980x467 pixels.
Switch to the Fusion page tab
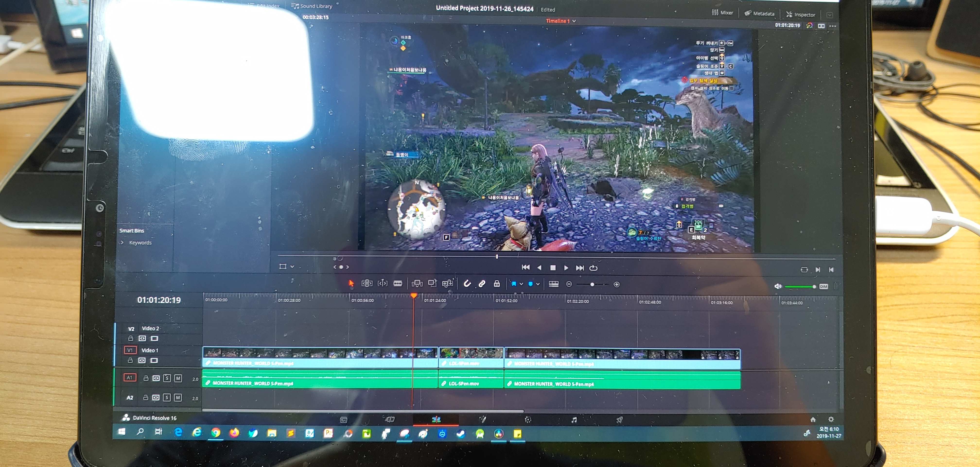tap(482, 419)
